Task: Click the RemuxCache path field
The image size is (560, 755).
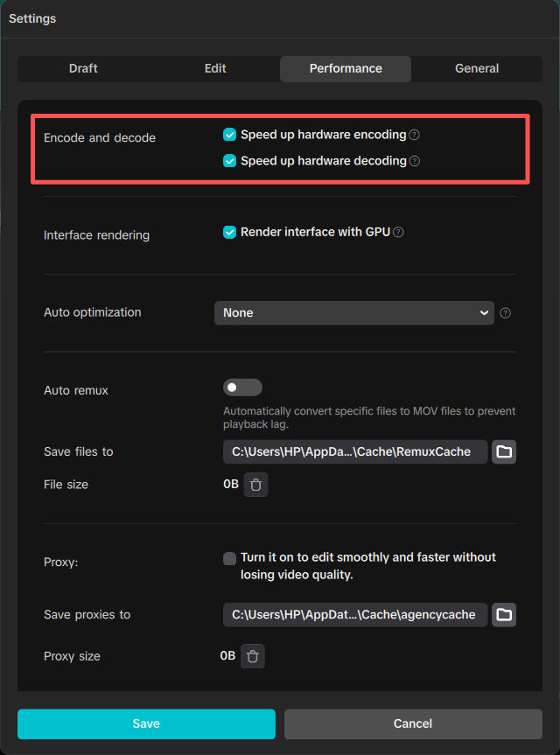Action: pyautogui.click(x=354, y=451)
